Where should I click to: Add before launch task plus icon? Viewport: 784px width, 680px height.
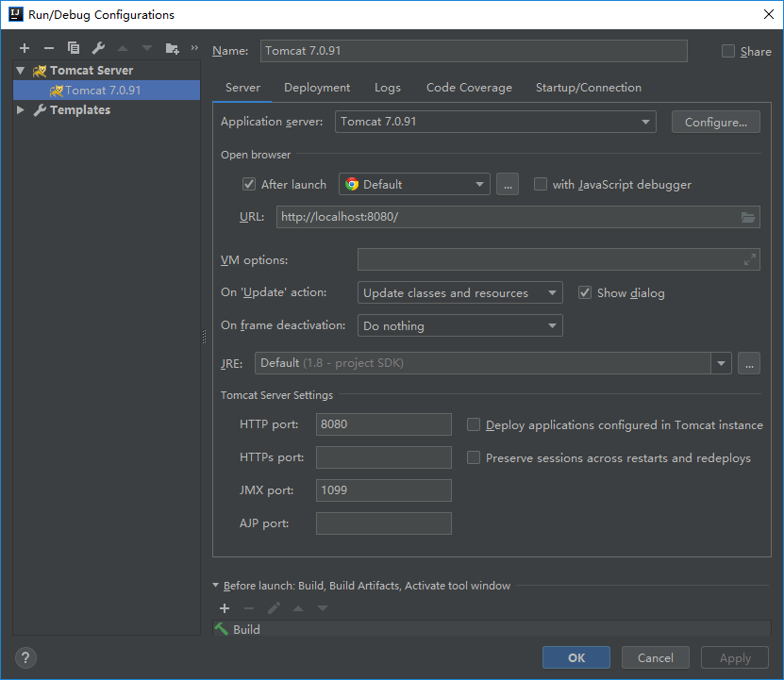[x=225, y=608]
